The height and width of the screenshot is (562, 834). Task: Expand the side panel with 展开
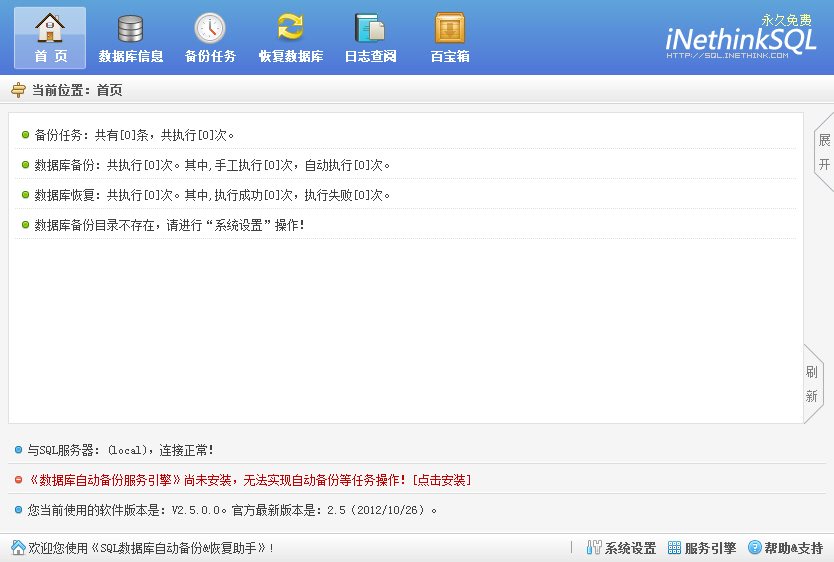[x=824, y=152]
